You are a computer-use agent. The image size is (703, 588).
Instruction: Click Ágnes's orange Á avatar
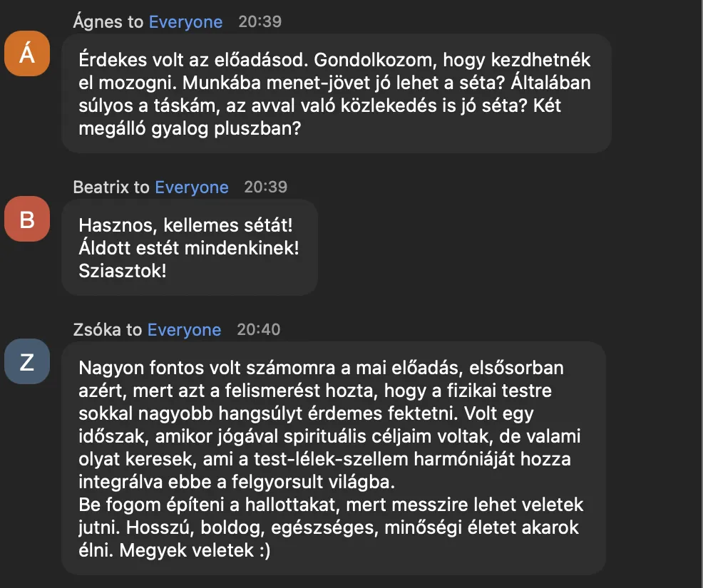tap(27, 53)
